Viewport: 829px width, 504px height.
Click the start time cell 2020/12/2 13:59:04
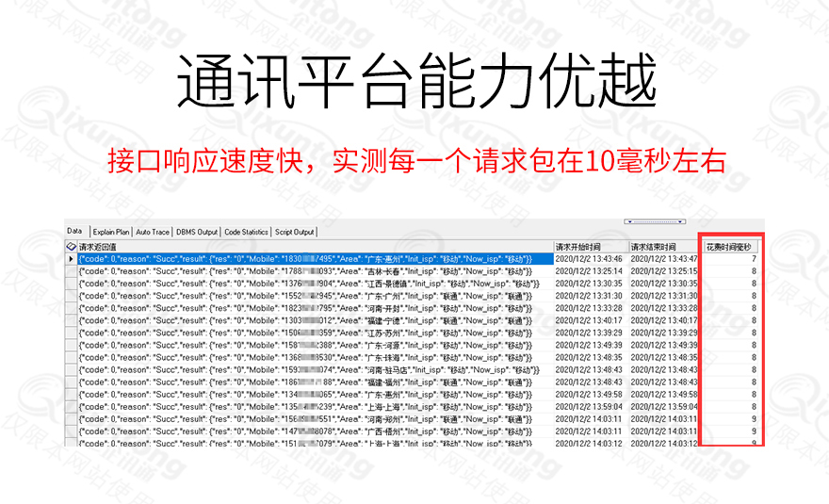click(590, 407)
